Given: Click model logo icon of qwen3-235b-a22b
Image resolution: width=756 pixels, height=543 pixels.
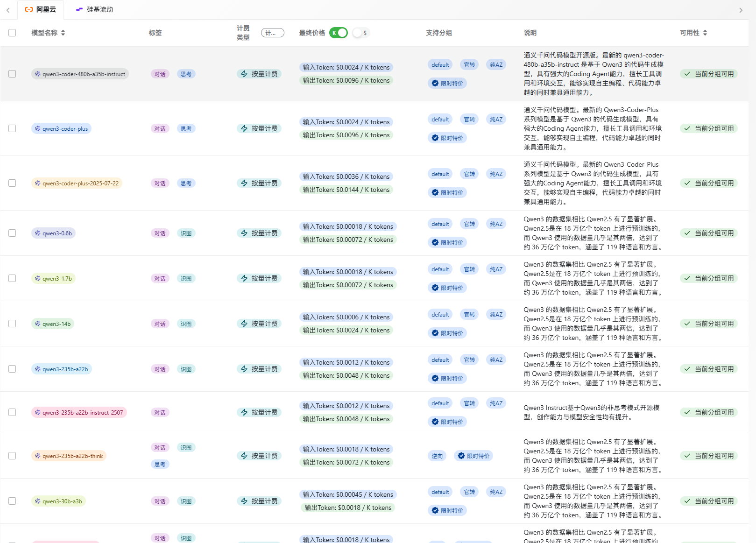Looking at the screenshot, I should [38, 369].
